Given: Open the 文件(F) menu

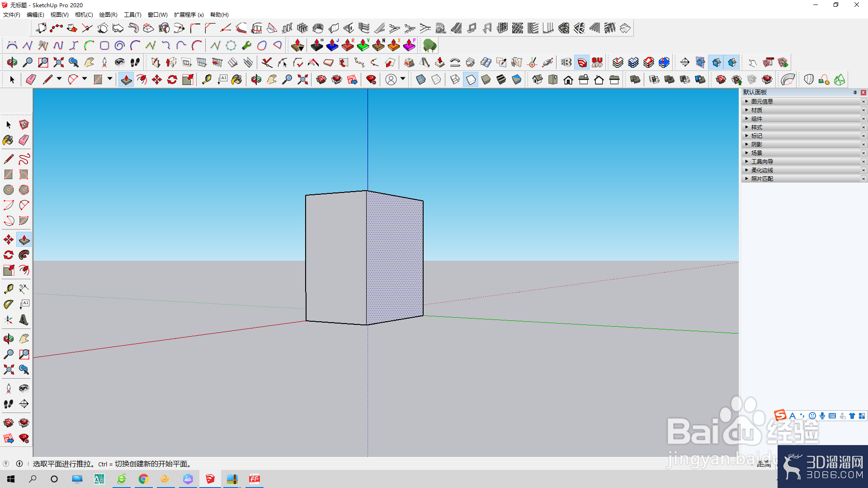Looking at the screenshot, I should click(12, 14).
